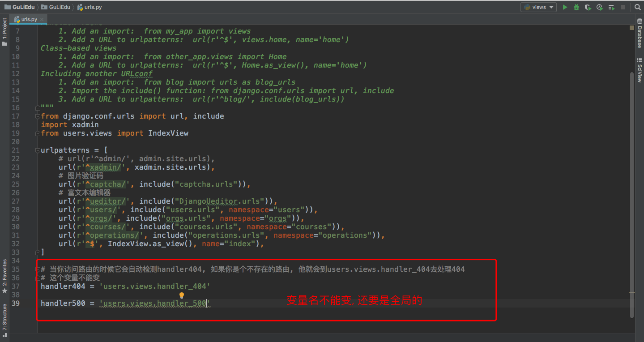Screen dimensions: 644x342
Task: Open Search Everywhere magnifier
Action: click(x=637, y=7)
